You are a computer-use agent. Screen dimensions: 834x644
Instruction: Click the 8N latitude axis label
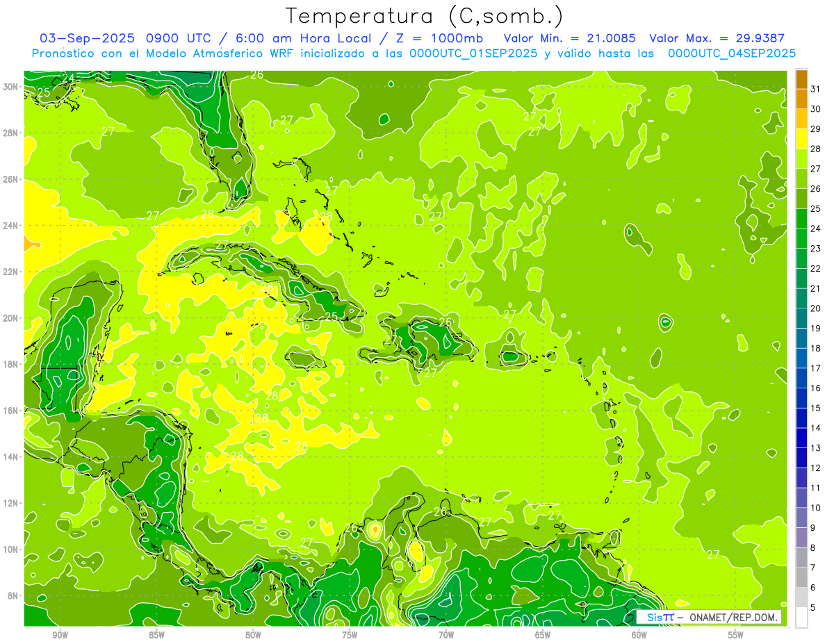tap(13, 595)
